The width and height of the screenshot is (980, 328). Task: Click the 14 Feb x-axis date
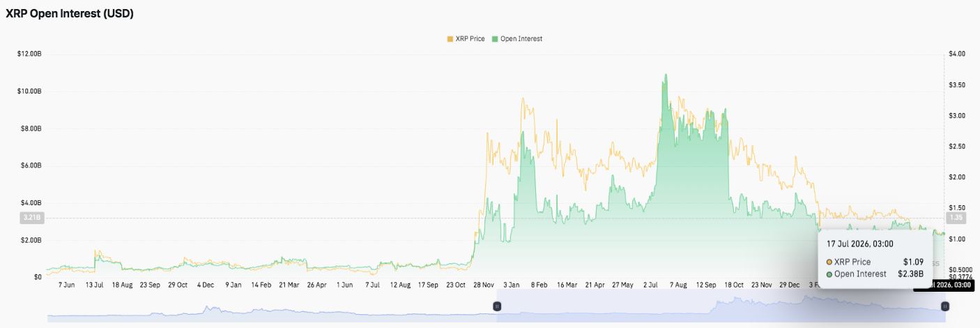[261, 285]
